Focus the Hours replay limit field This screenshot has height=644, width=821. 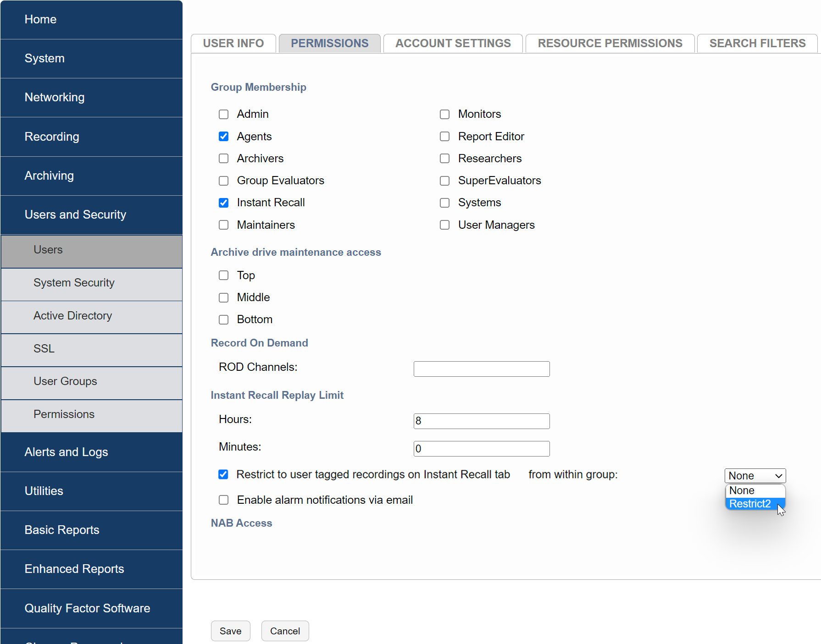(481, 421)
